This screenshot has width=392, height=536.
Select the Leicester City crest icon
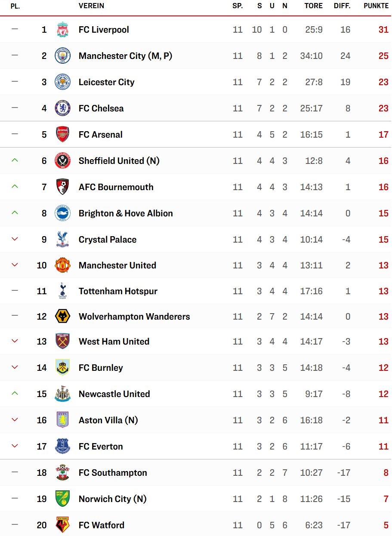[63, 82]
